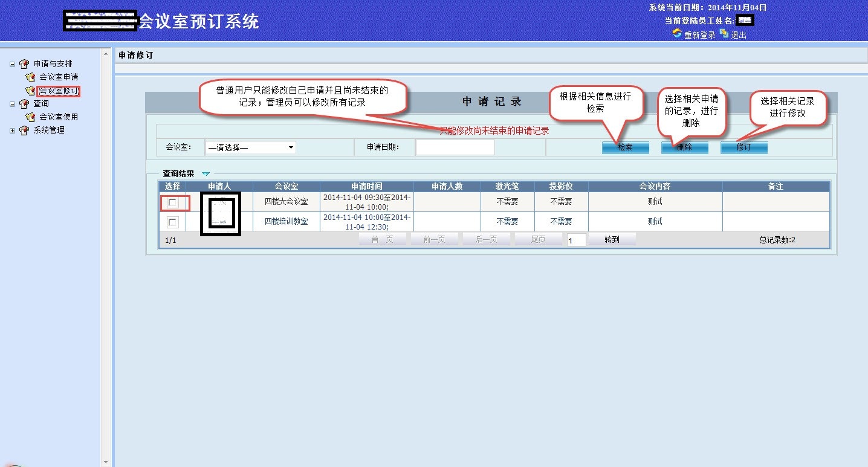This screenshot has width=868, height=467.
Task: Click the 1/1 page indicator
Action: click(x=170, y=240)
